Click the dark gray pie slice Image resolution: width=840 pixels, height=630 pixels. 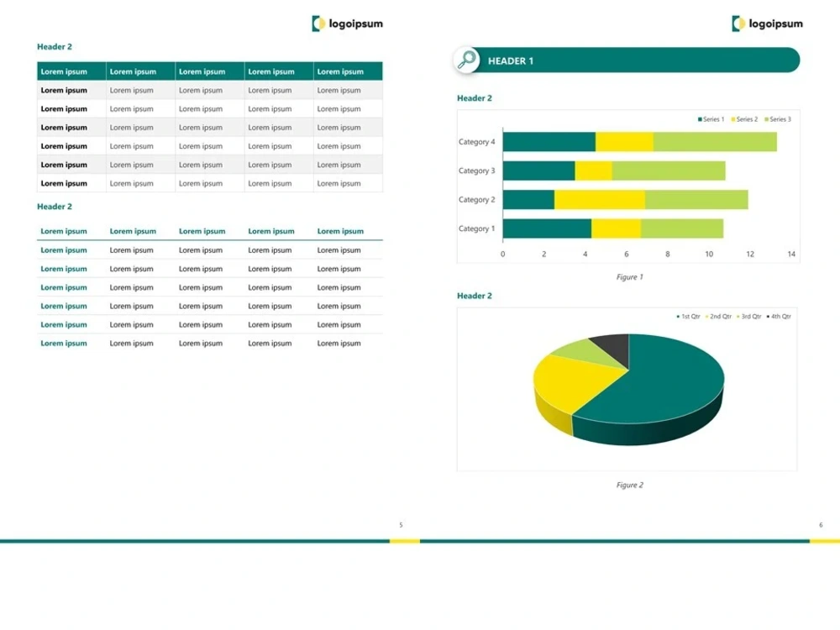tap(613, 345)
